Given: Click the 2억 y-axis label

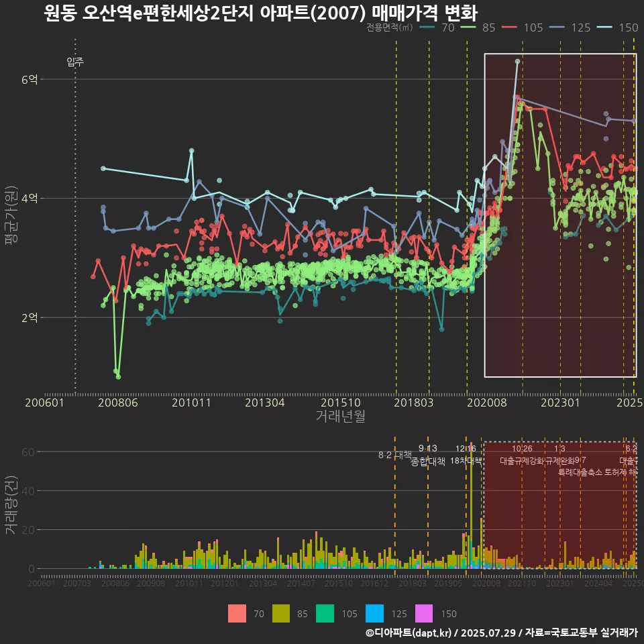Looking at the screenshot, I should [30, 317].
